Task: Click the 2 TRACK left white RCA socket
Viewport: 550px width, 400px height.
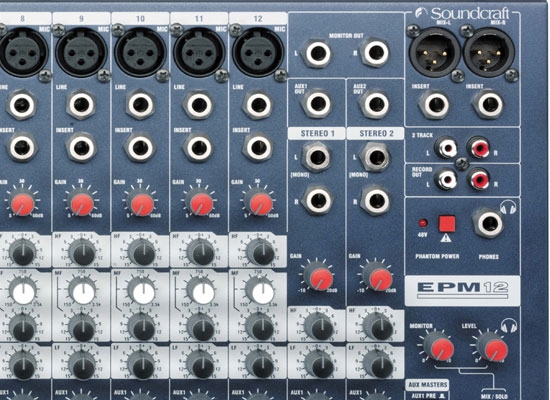Action: pyautogui.click(x=446, y=147)
